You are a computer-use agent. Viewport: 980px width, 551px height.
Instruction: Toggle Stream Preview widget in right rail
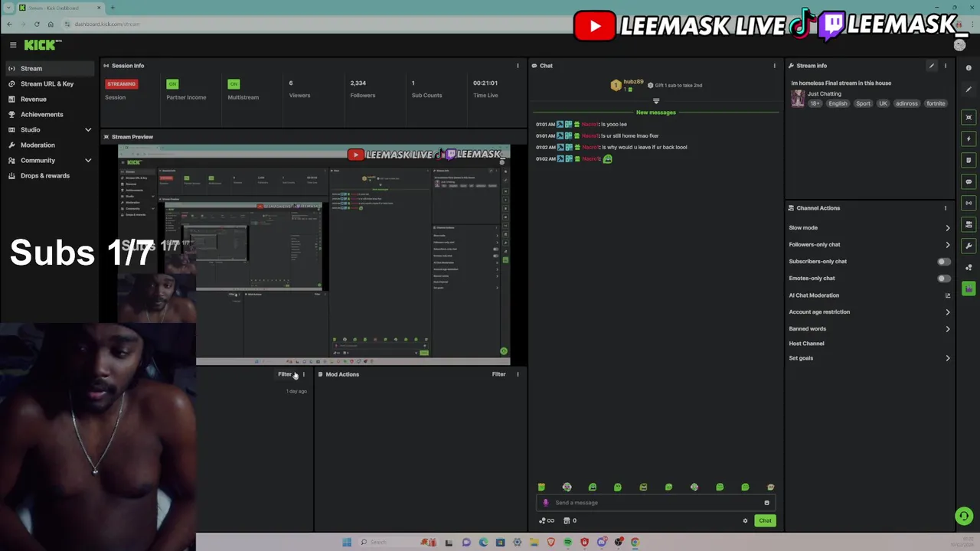pyautogui.click(x=969, y=117)
